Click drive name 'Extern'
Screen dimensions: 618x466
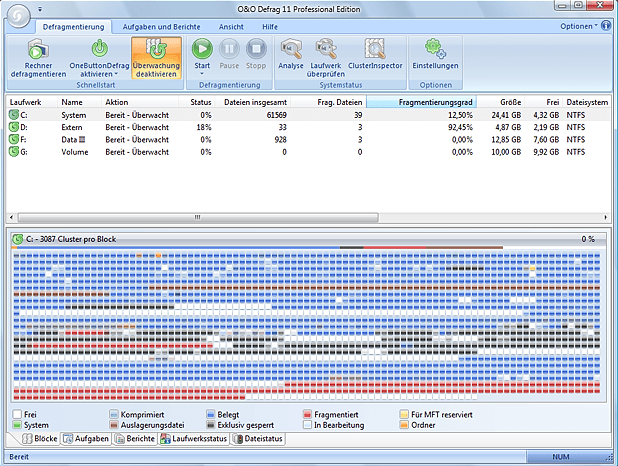coord(72,127)
